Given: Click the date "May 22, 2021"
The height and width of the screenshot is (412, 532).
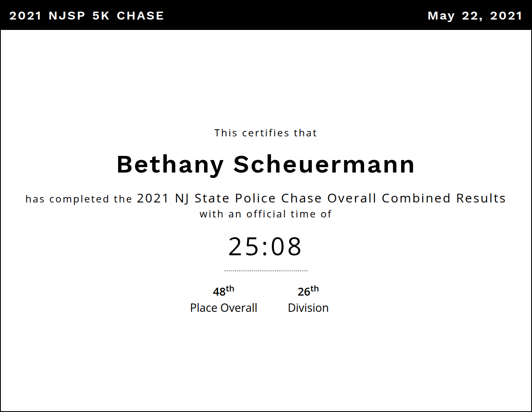Looking at the screenshot, I should click(475, 16).
